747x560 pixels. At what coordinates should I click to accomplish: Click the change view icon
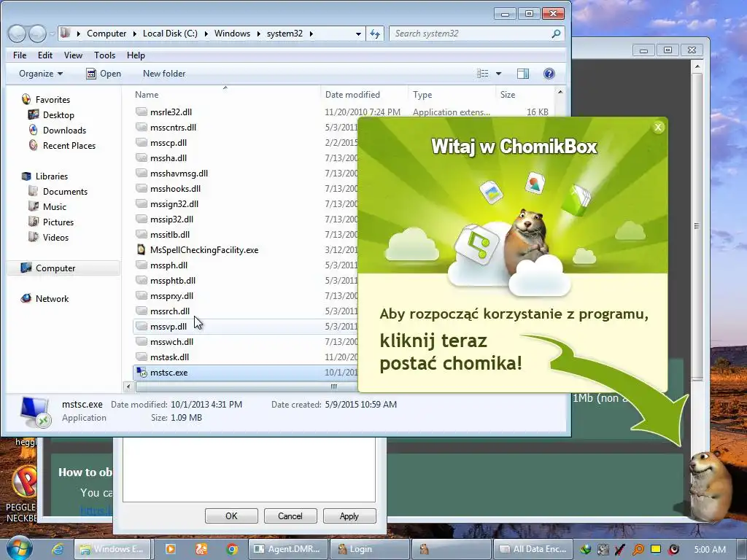(x=483, y=74)
